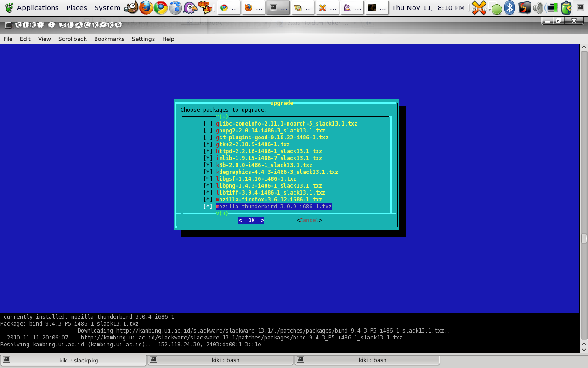Open the Bookmarks menu
The height and width of the screenshot is (368, 588).
[109, 39]
